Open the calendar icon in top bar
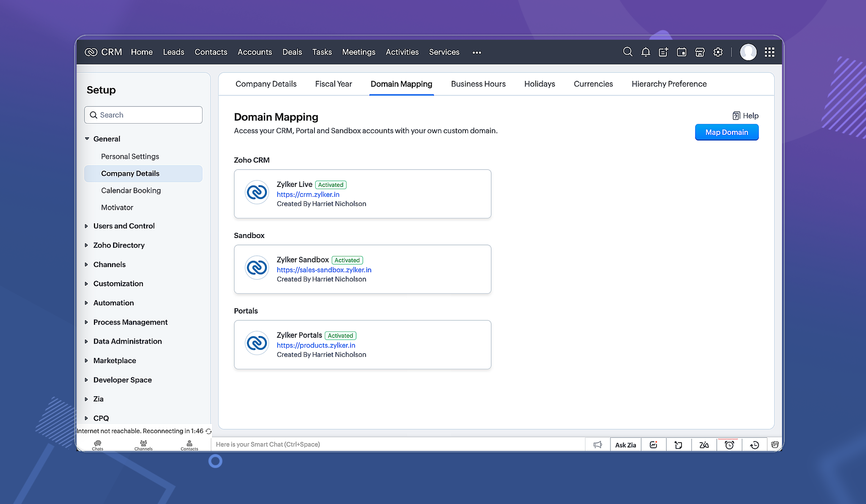This screenshot has height=504, width=866. pyautogui.click(x=682, y=52)
